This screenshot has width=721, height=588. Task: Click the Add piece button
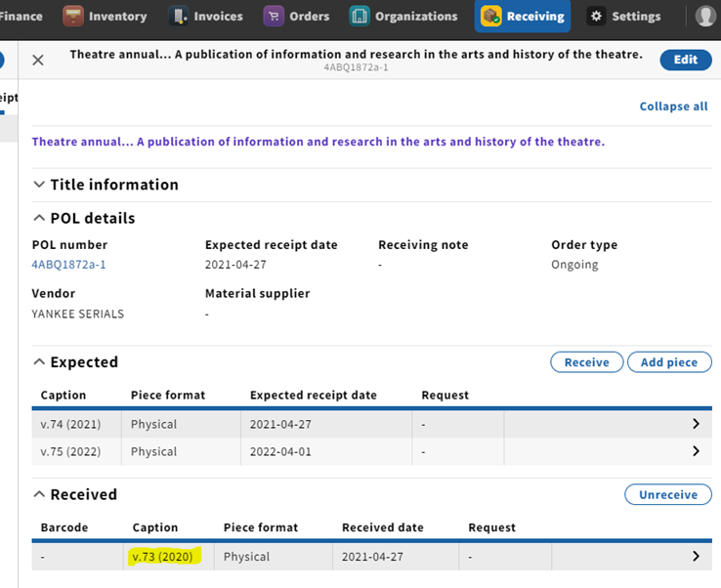tap(669, 362)
